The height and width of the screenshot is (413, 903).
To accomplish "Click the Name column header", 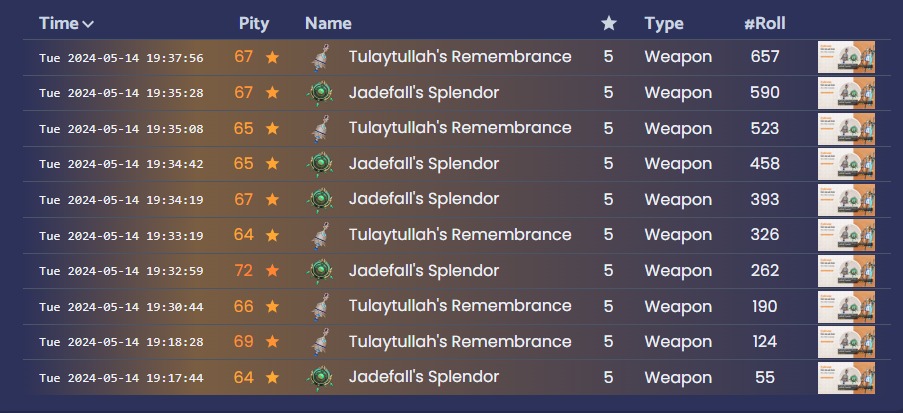I will coord(328,23).
